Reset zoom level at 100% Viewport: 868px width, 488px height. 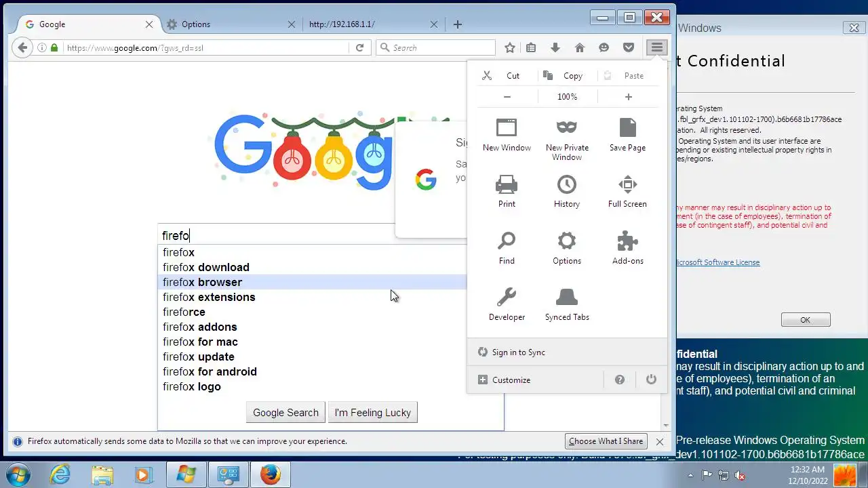(567, 97)
